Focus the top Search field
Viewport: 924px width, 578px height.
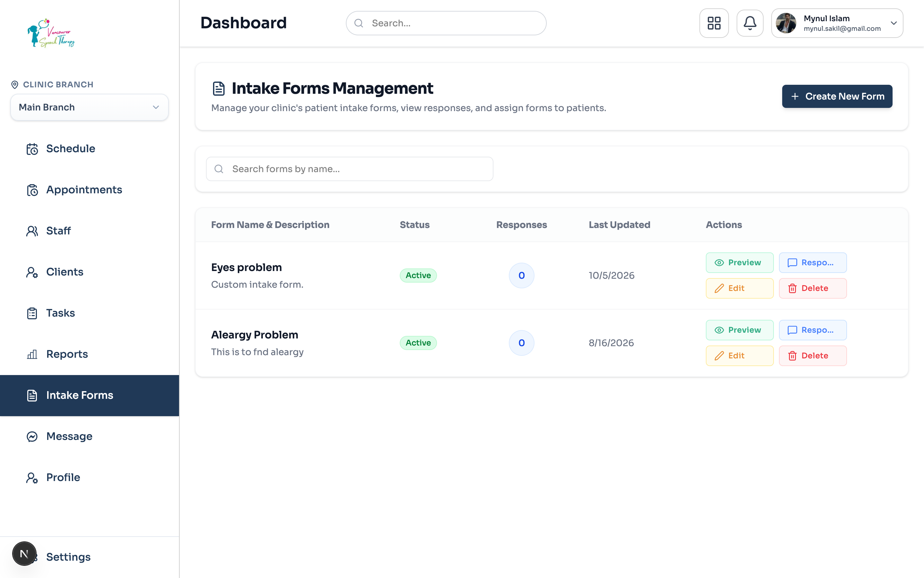446,23
